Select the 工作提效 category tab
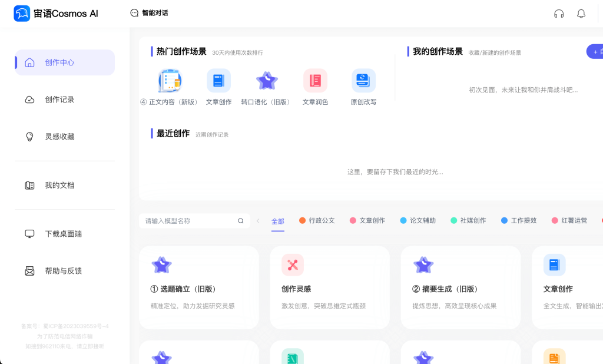This screenshot has width=603, height=364. click(519, 220)
